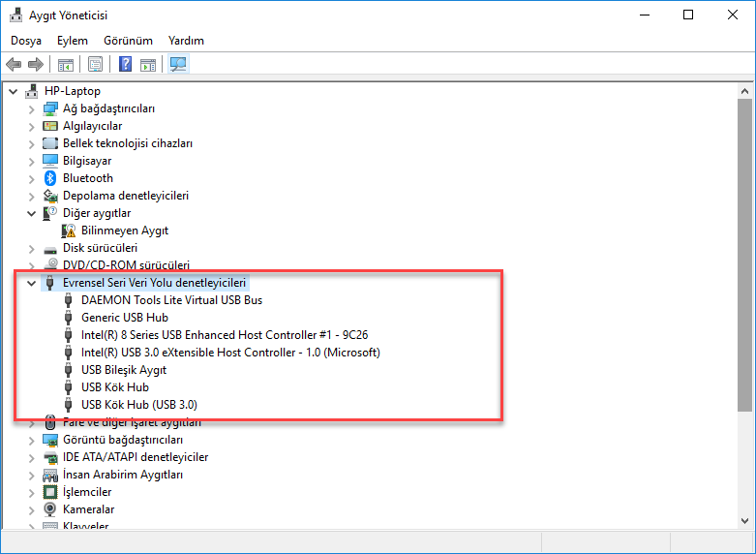Select the Görüntü bağdaştırıcıları display icon
The image size is (756, 554).
point(50,440)
